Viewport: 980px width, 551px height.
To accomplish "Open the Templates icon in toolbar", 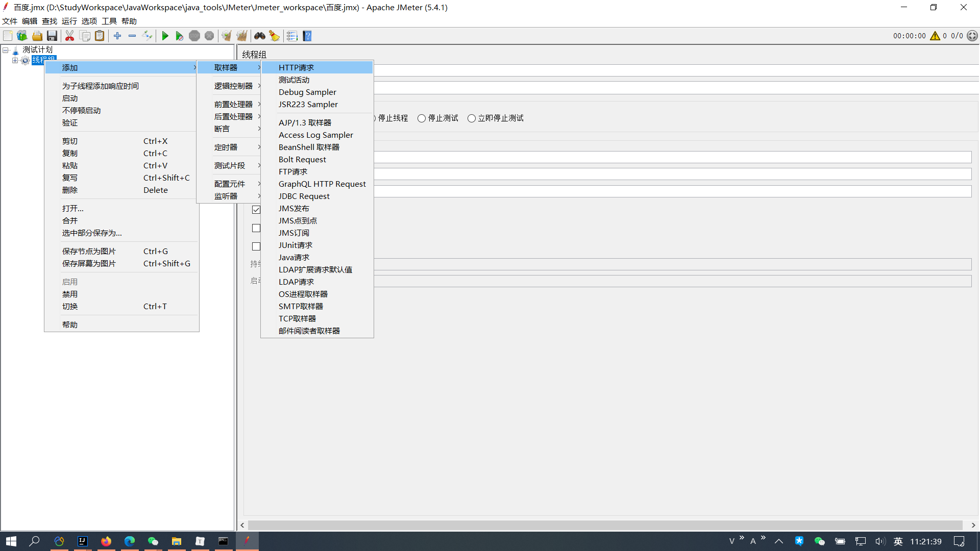I will pos(22,36).
